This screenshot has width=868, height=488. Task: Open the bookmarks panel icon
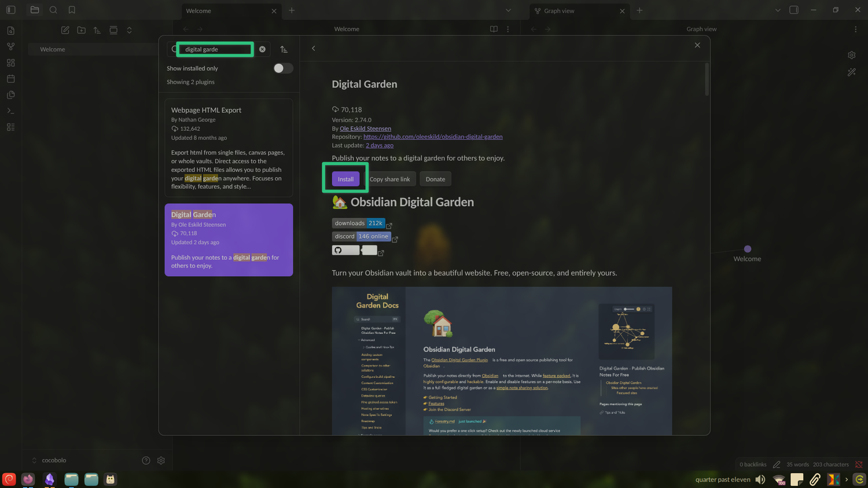(x=72, y=10)
